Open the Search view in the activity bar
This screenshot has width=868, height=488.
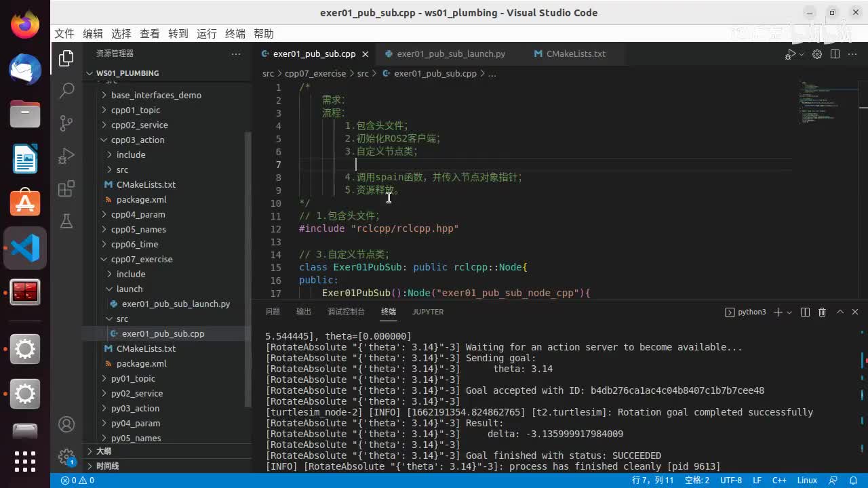66,91
